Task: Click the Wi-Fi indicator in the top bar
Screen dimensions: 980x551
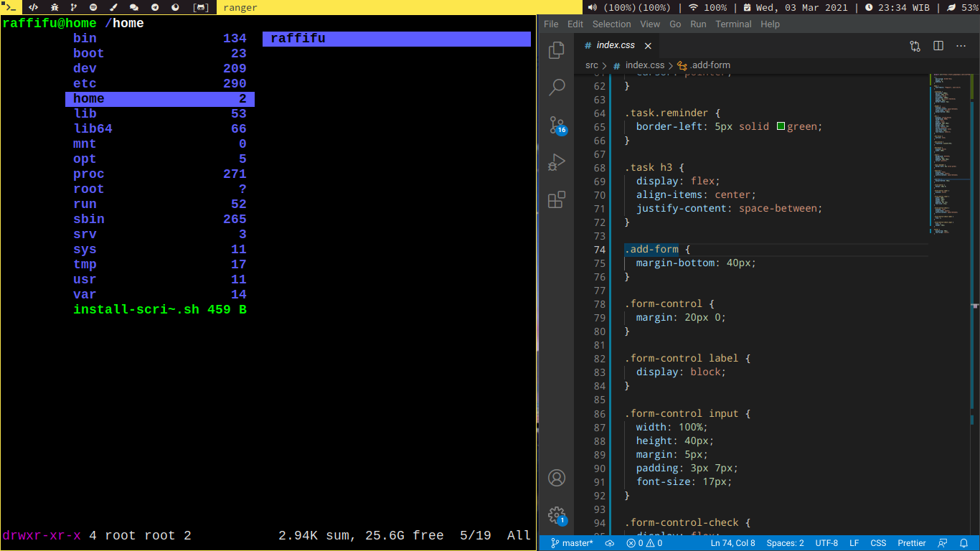Action: coord(707,7)
